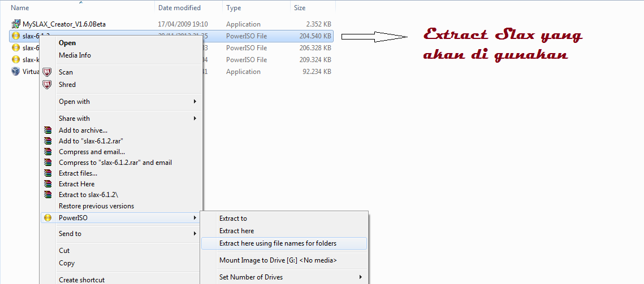Viewport: 644px width, 284px height.
Task: Click the McAfee shield icon beside Scan
Action: point(47,72)
